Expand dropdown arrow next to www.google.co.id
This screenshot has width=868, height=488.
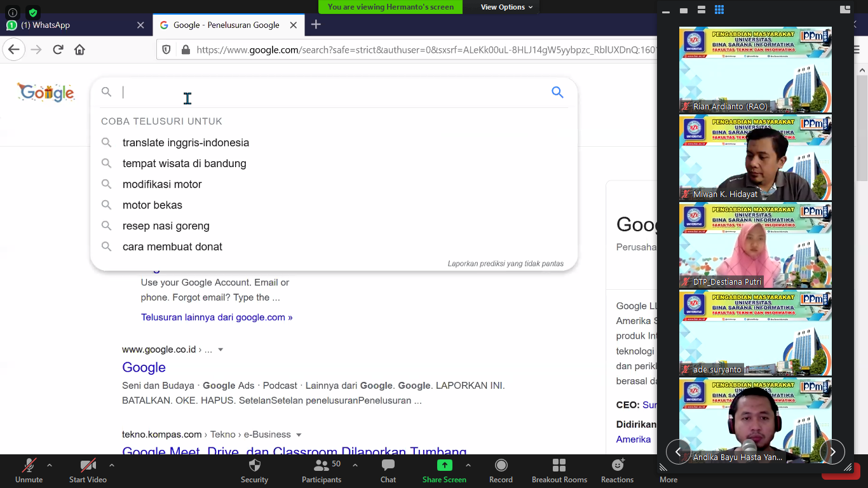[x=220, y=349]
